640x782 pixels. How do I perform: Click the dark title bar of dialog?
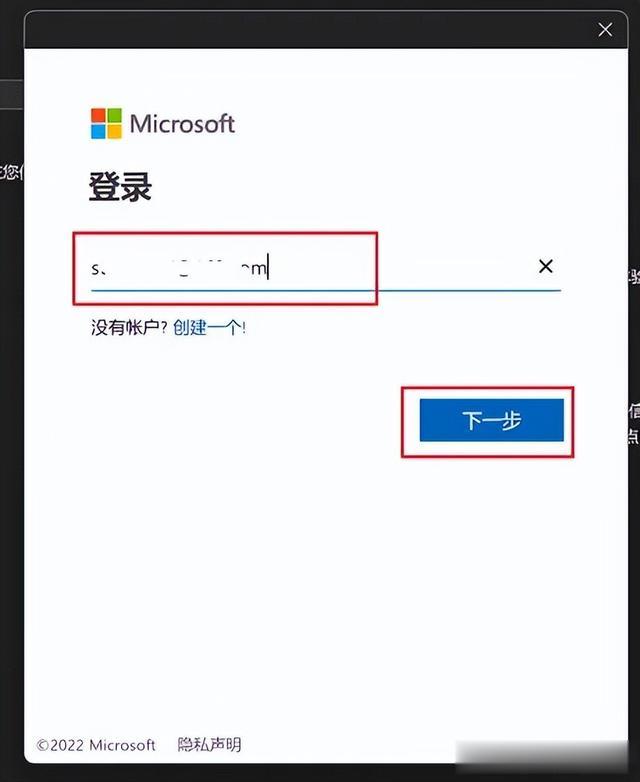[309, 30]
